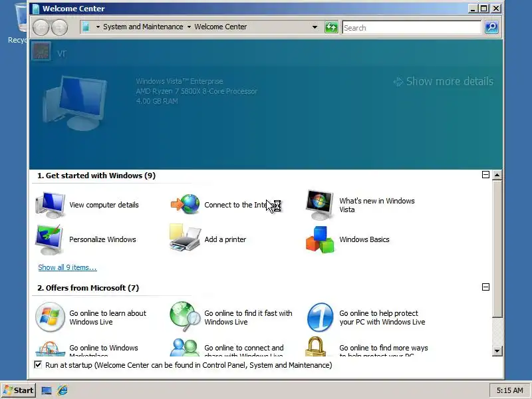Open the View computer details icon

pos(51,205)
